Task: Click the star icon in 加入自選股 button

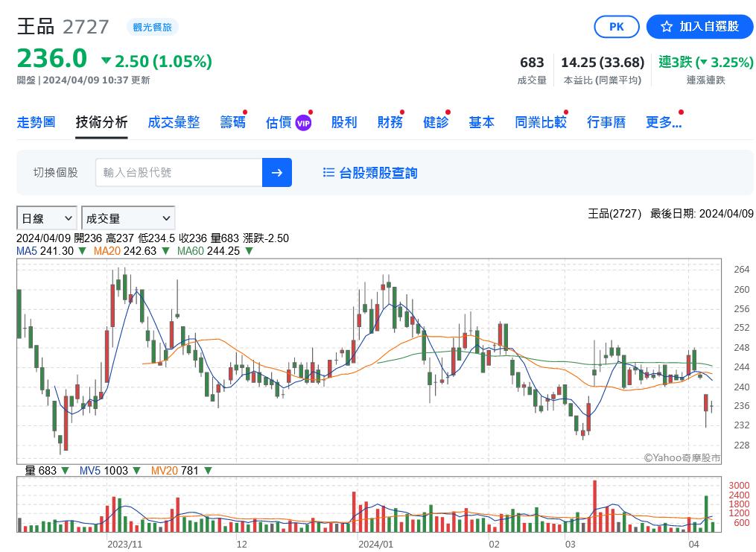Action: 667,27
